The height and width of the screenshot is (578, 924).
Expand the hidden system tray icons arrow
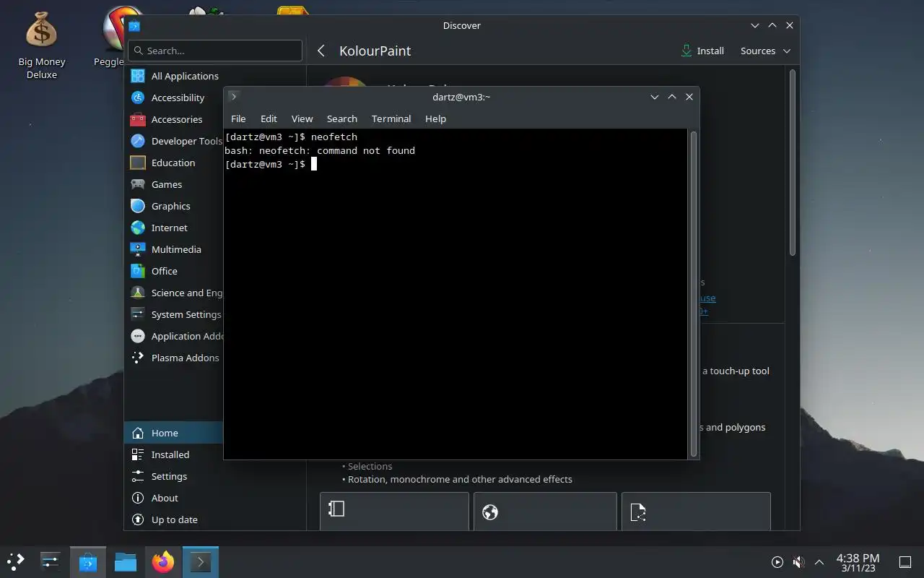[x=819, y=562]
